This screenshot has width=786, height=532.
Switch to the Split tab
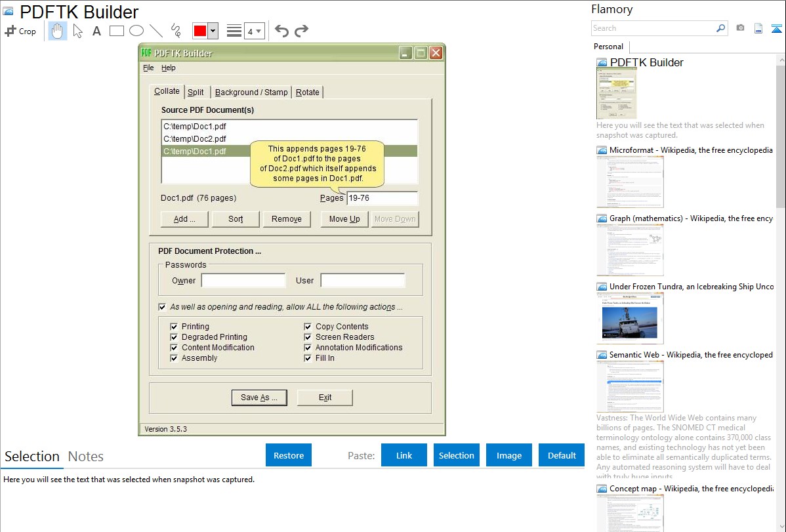(196, 92)
